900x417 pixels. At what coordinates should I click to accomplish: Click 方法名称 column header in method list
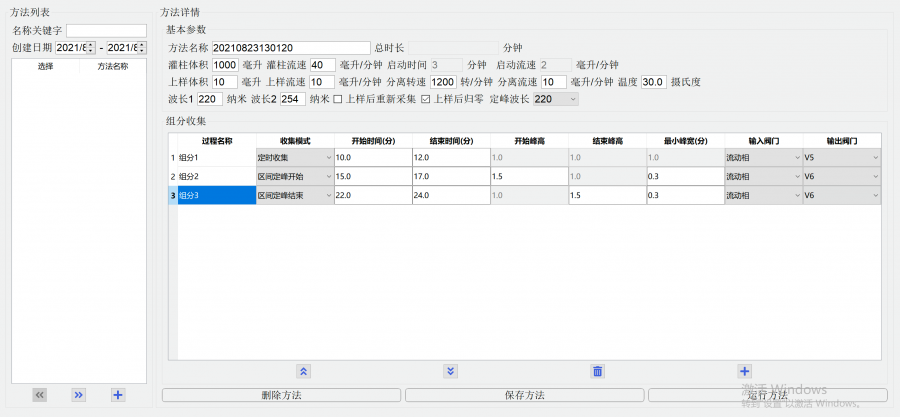click(x=112, y=66)
